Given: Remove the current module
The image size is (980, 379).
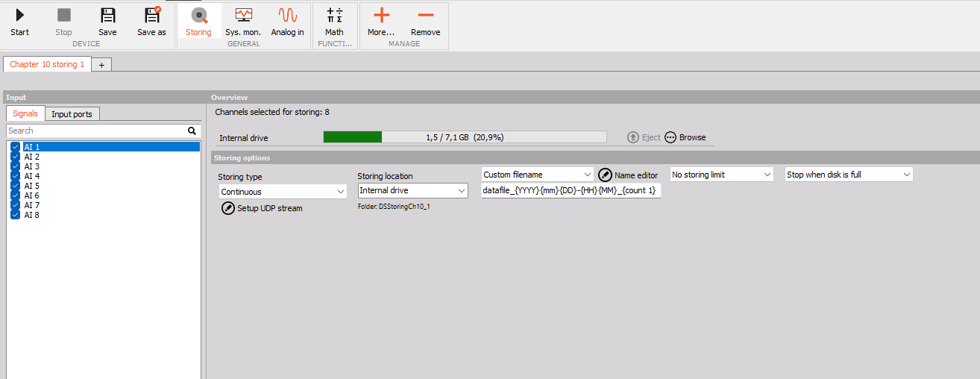Looking at the screenshot, I should tap(425, 22).
